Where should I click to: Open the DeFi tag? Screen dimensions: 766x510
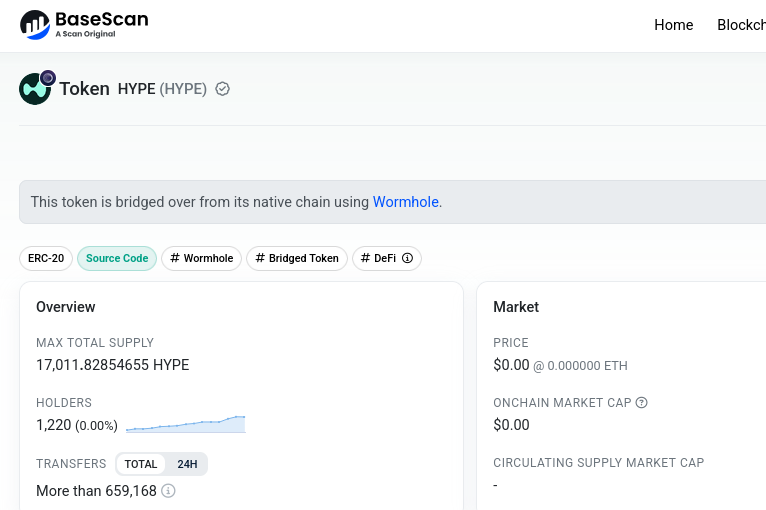(x=380, y=258)
